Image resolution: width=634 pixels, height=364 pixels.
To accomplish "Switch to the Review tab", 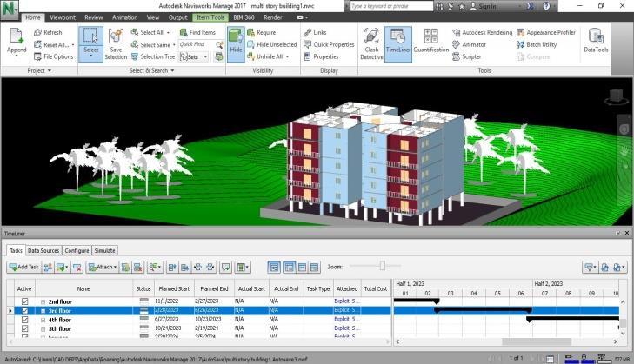I will 93,17.
